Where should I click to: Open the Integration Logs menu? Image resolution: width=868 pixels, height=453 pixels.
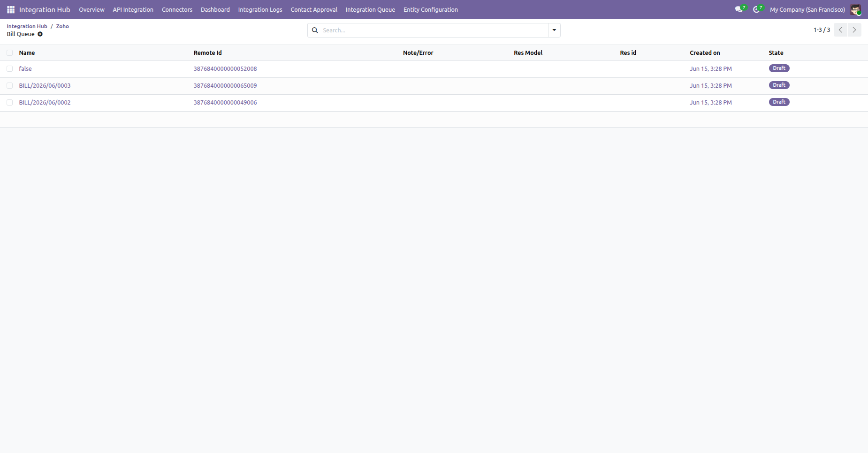(260, 9)
